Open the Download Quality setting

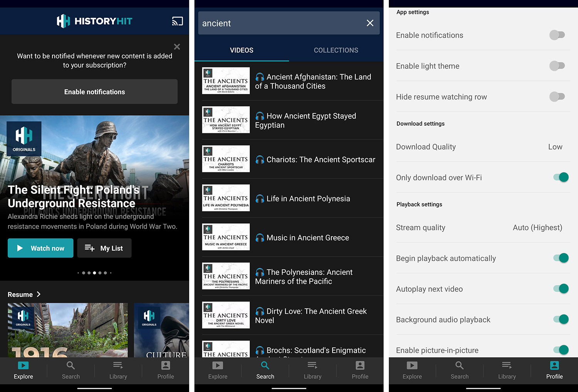[x=482, y=146]
